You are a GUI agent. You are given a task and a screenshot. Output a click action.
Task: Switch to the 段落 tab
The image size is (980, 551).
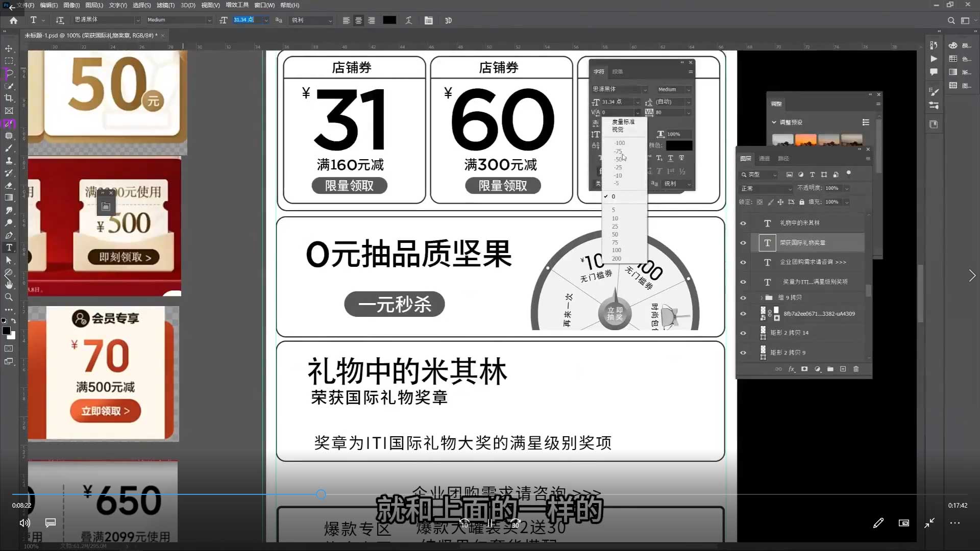[x=618, y=72]
